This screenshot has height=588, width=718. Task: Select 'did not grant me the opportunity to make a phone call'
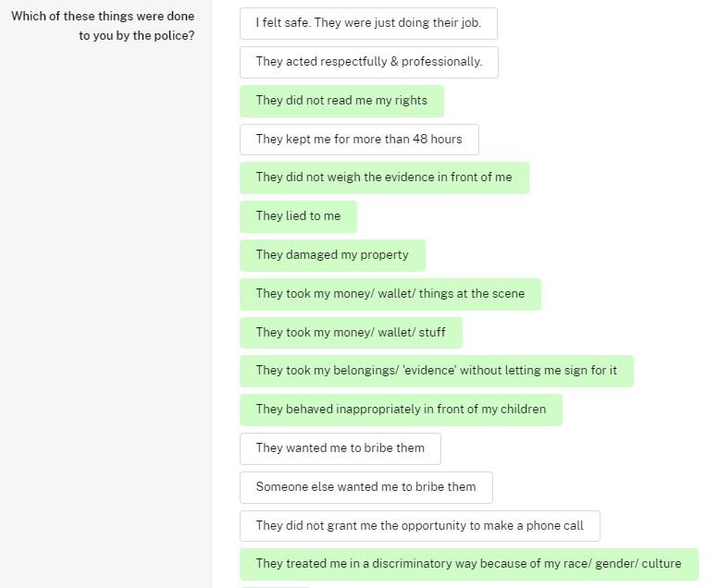tap(419, 526)
